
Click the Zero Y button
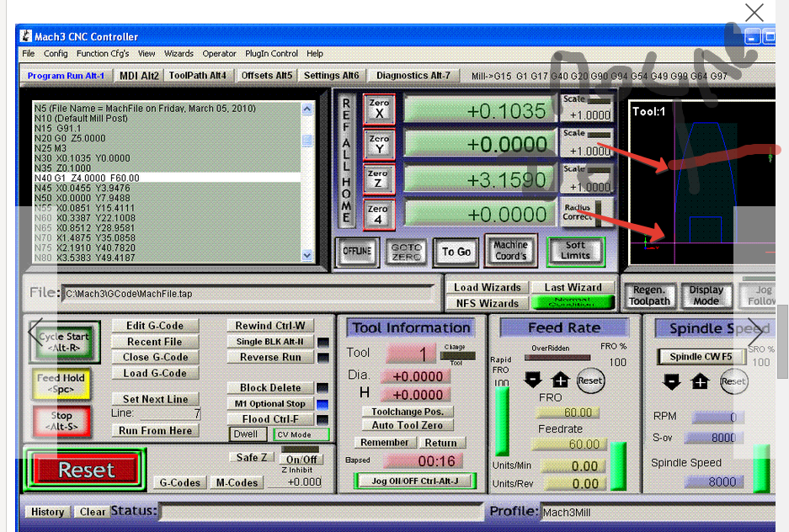[379, 144]
